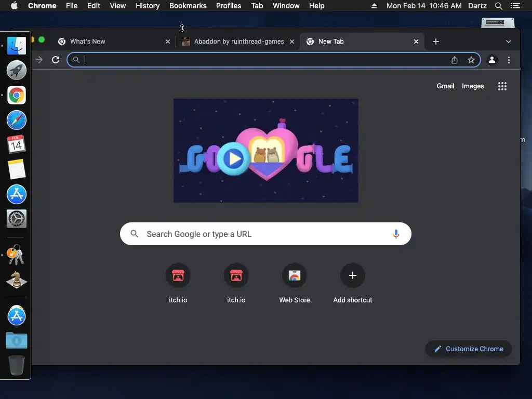Open Calendar in the Dock

(16, 144)
